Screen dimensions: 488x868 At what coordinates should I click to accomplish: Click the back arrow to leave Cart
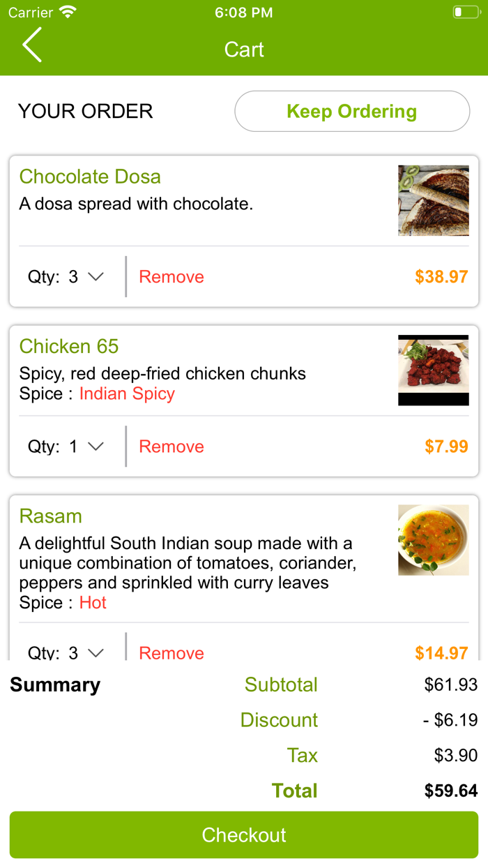(x=31, y=45)
